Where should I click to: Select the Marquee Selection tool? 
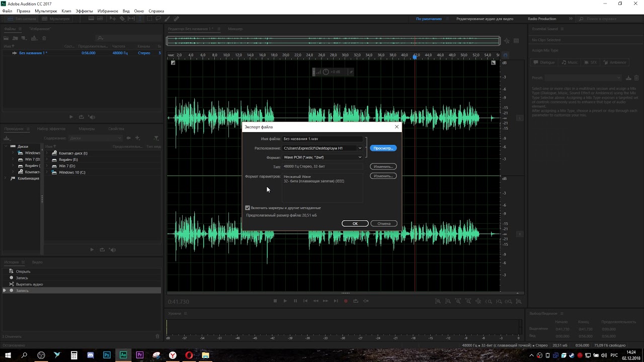pos(149,19)
